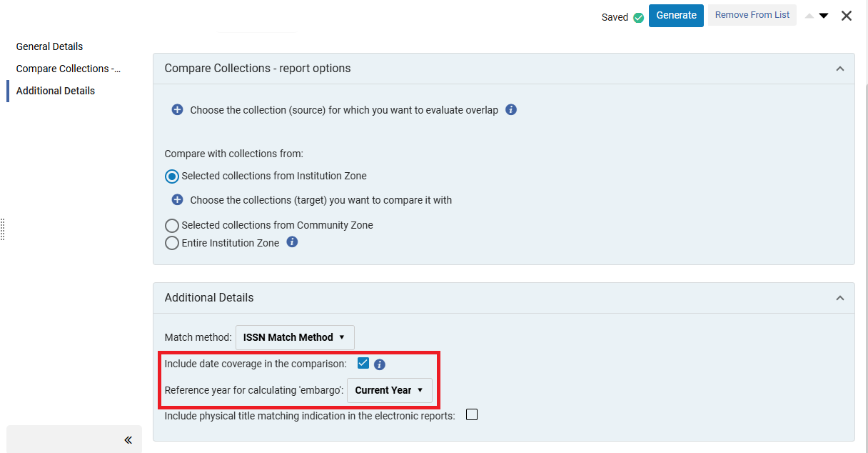This screenshot has height=453, width=868.
Task: Uncheck Include date coverage in the comparison
Action: coord(363,363)
